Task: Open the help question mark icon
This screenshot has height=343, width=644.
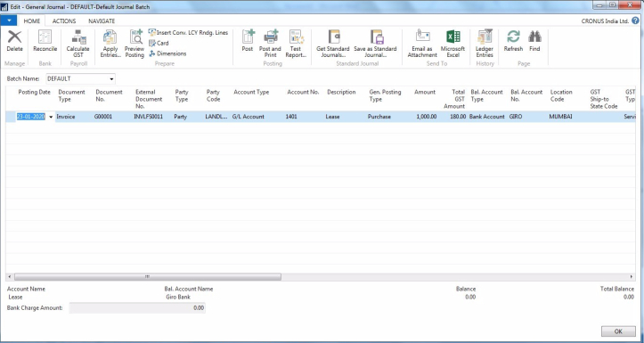Action: (636, 20)
